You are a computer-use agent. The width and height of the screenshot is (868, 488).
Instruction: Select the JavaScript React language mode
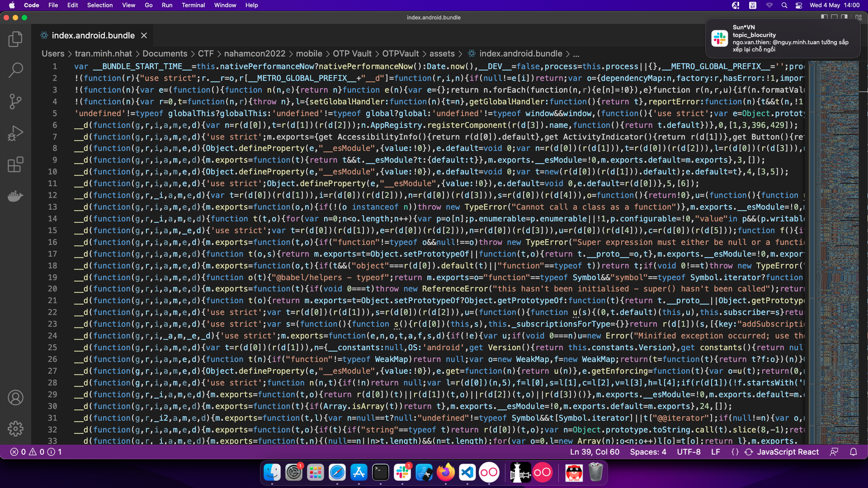(x=788, y=452)
